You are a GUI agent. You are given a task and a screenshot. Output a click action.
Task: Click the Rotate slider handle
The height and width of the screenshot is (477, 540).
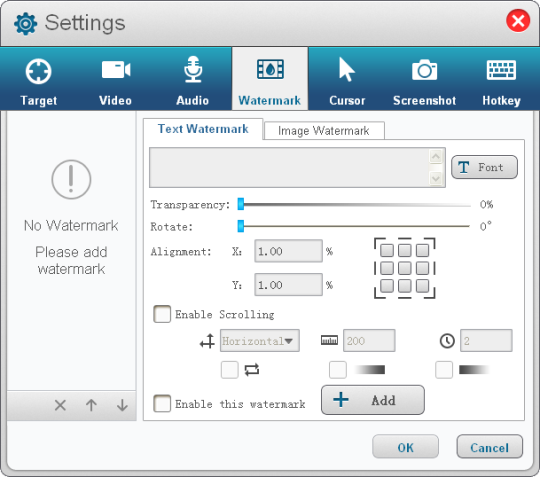pyautogui.click(x=241, y=226)
